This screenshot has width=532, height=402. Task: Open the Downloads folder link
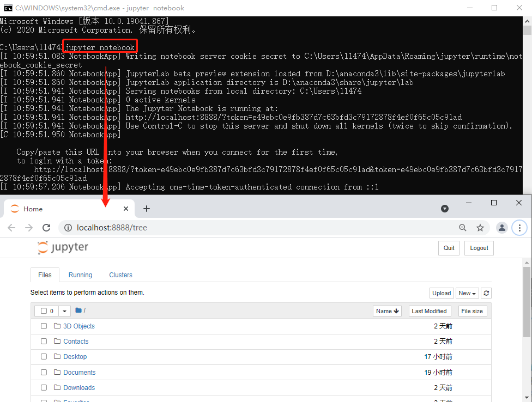coord(79,388)
